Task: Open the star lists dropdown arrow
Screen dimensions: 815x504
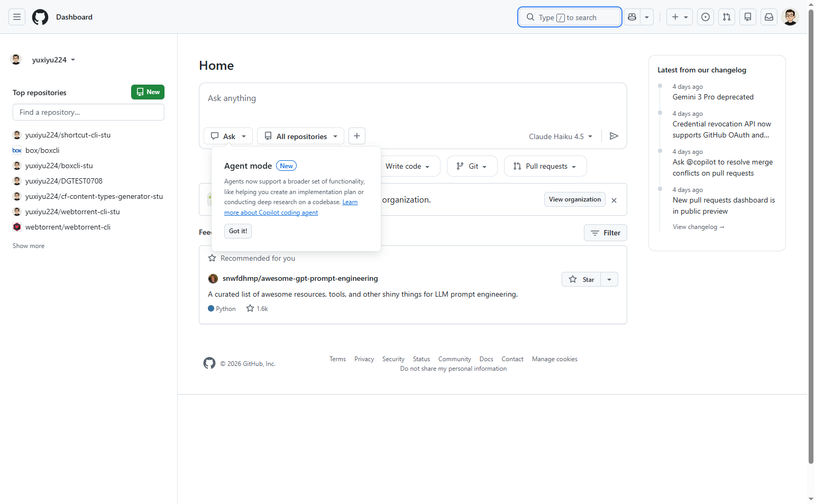Action: pyautogui.click(x=609, y=279)
